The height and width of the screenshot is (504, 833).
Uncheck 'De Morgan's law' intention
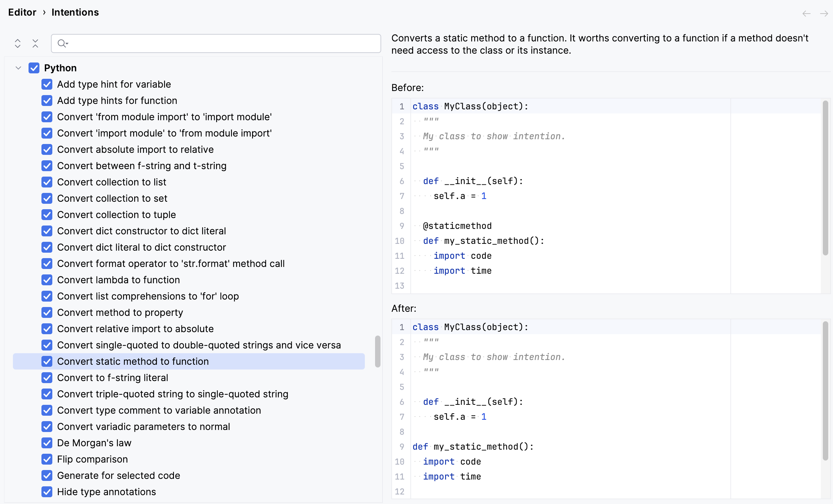coord(47,443)
